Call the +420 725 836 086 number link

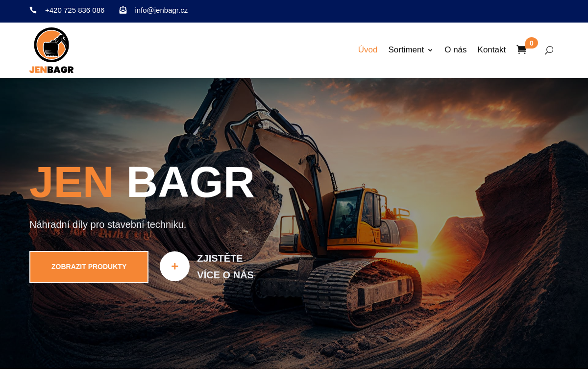(x=74, y=10)
